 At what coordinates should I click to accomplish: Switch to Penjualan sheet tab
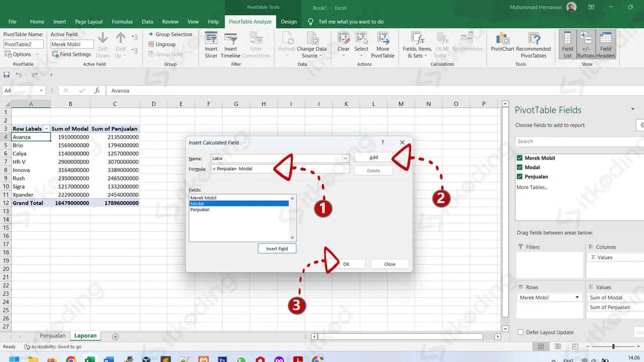point(53,336)
